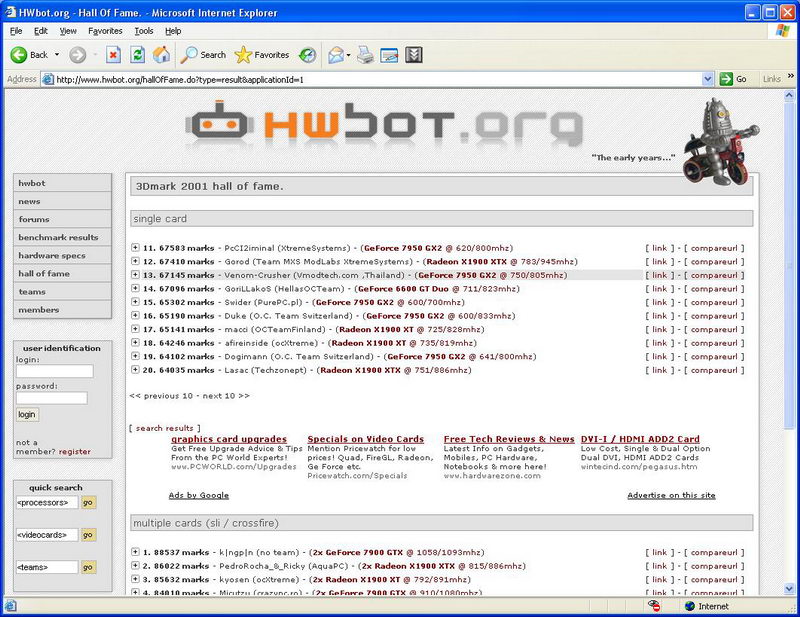Click go next to processors search
The height and width of the screenshot is (617, 800).
click(x=88, y=503)
